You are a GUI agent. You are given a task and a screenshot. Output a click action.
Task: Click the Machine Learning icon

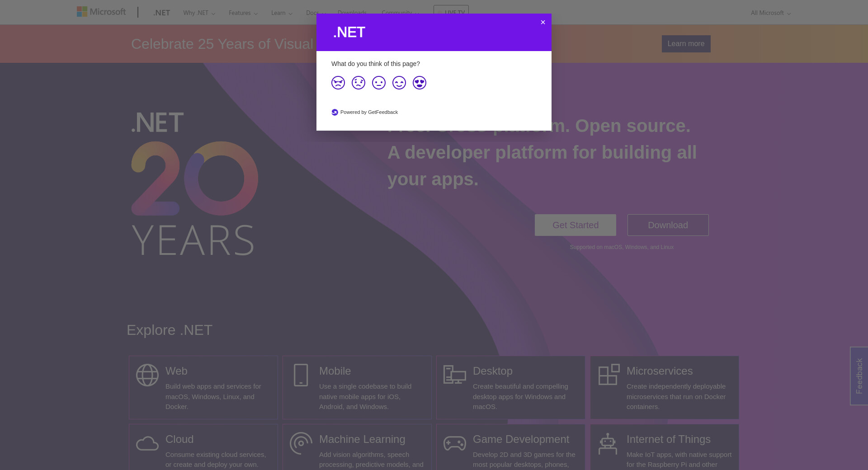(301, 443)
